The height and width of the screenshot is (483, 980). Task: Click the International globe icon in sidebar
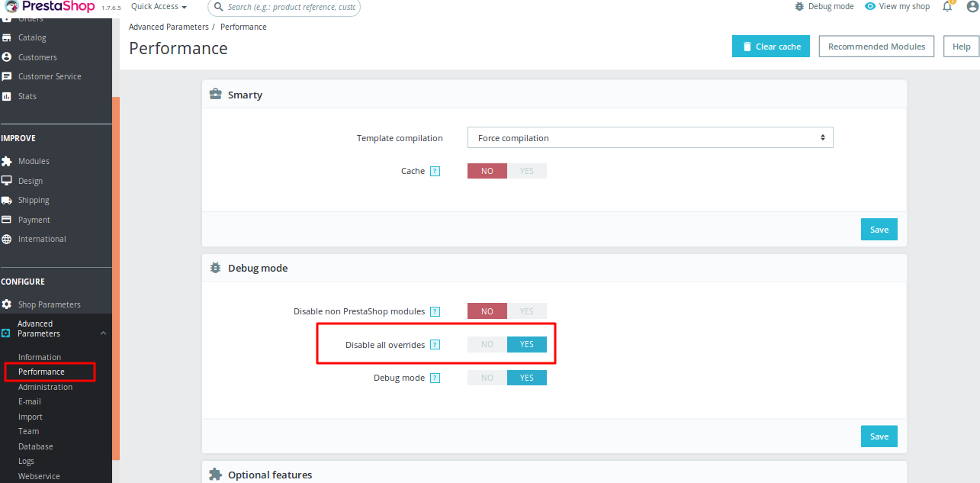[7, 239]
